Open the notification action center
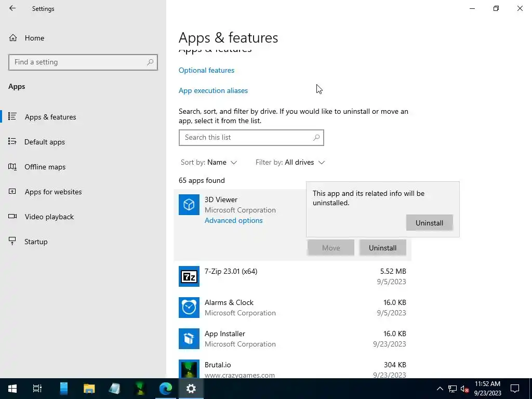The width and height of the screenshot is (532, 399). (515, 389)
